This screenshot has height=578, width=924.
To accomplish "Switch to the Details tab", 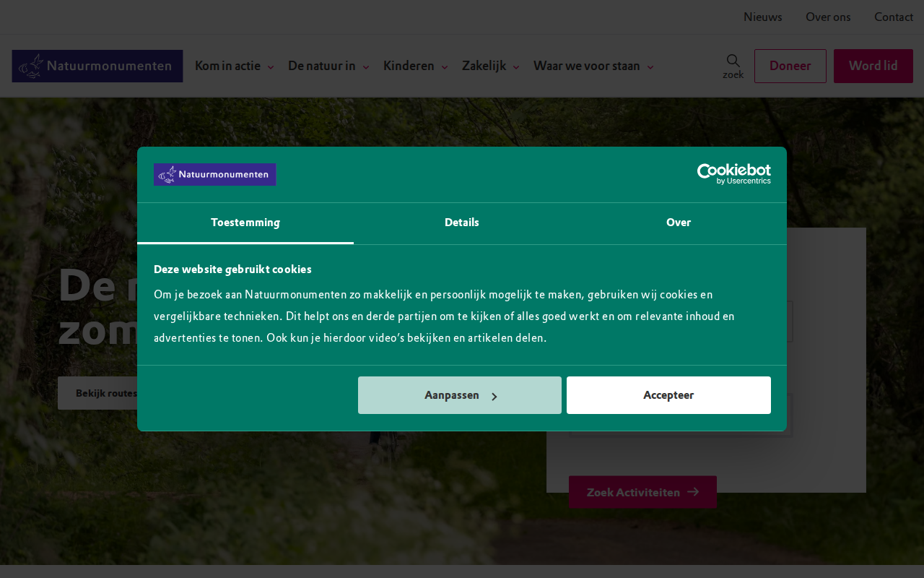I will coord(462,223).
